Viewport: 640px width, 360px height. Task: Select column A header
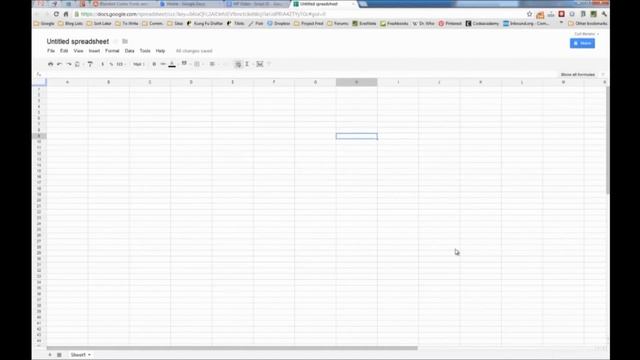67,82
